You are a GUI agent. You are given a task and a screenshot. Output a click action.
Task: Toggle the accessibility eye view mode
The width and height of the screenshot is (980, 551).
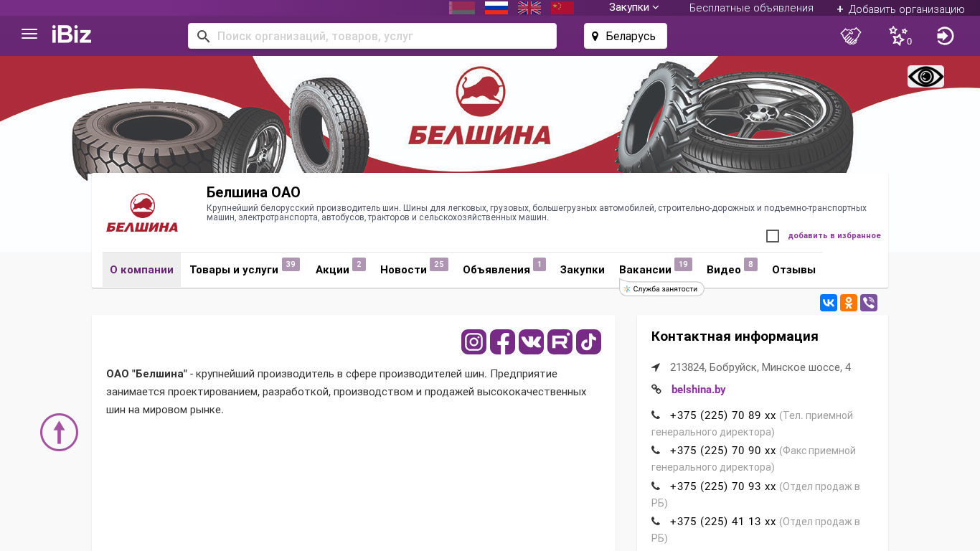[925, 77]
